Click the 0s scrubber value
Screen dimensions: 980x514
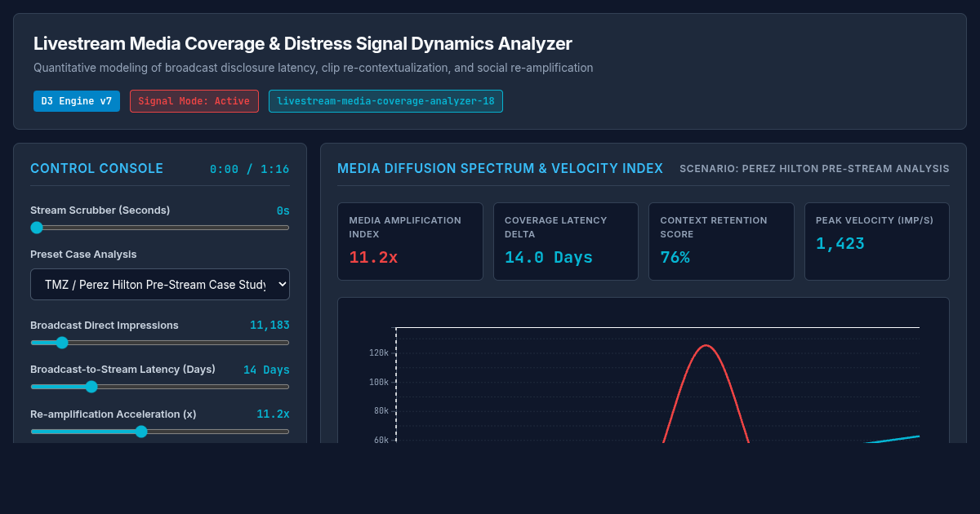(x=283, y=210)
